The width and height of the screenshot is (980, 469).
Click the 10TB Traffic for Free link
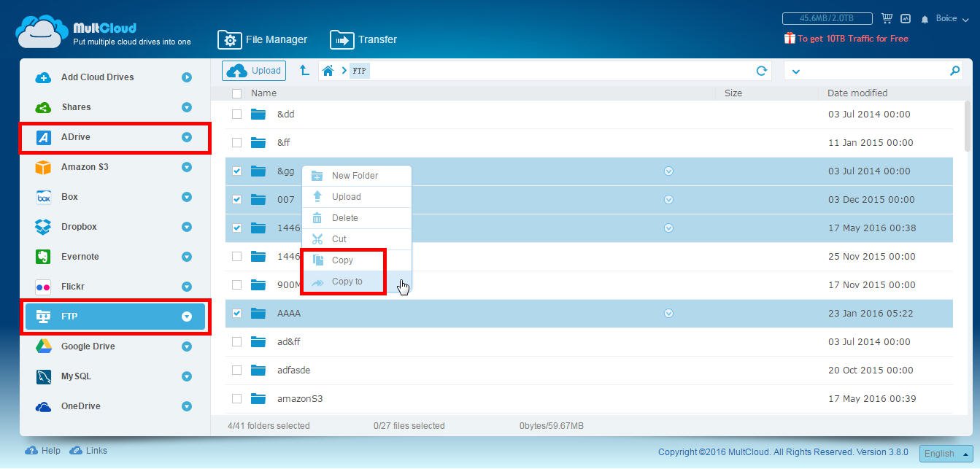click(x=852, y=39)
